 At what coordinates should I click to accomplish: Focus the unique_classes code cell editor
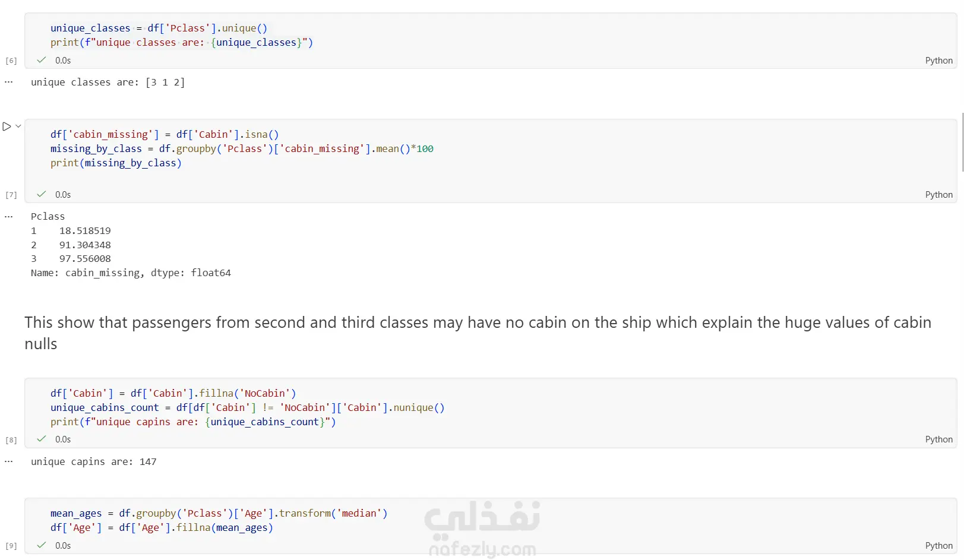click(491, 35)
